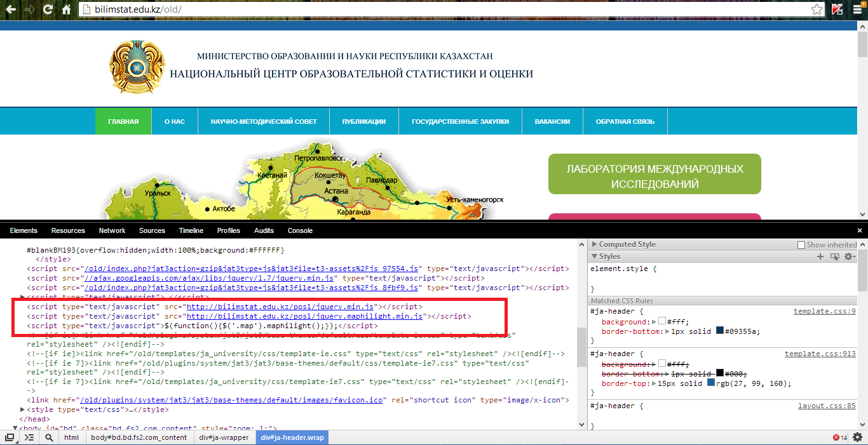
Task: Open the layout.css:85 source link
Action: coord(827,406)
